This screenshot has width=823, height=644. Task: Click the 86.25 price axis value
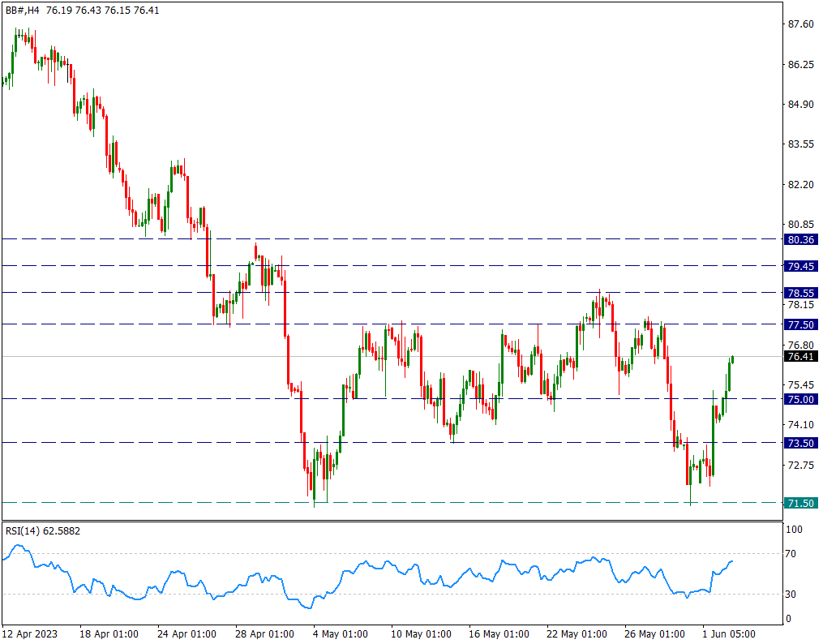click(801, 65)
